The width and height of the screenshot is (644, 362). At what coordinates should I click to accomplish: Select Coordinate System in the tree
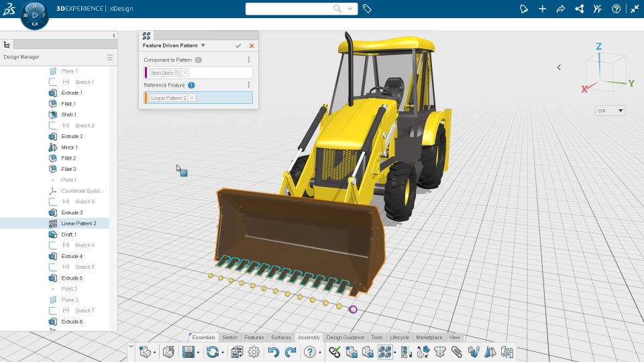(82, 191)
